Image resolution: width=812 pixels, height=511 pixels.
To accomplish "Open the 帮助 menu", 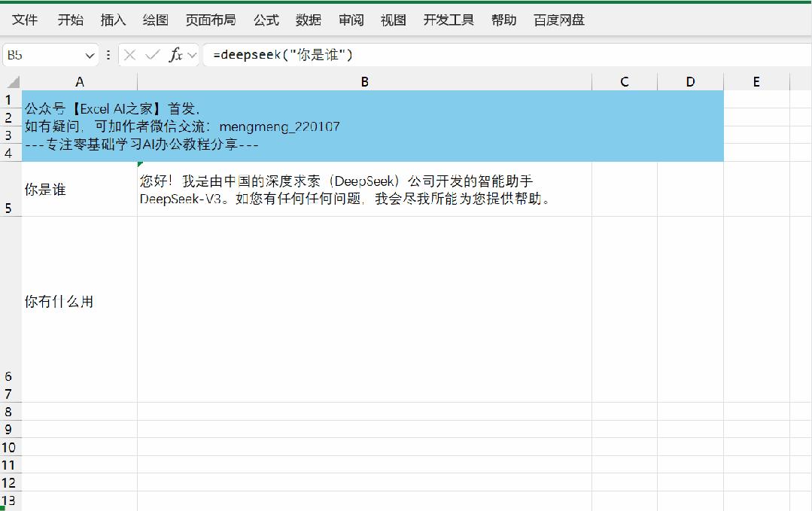I will click(x=503, y=20).
